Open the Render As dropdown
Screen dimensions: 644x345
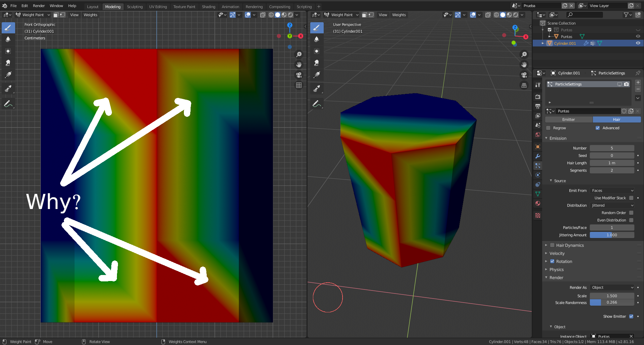click(x=612, y=287)
